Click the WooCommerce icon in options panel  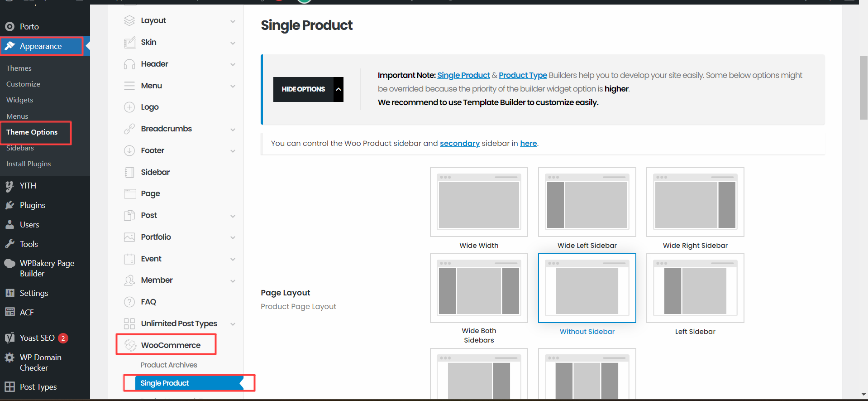(130, 345)
